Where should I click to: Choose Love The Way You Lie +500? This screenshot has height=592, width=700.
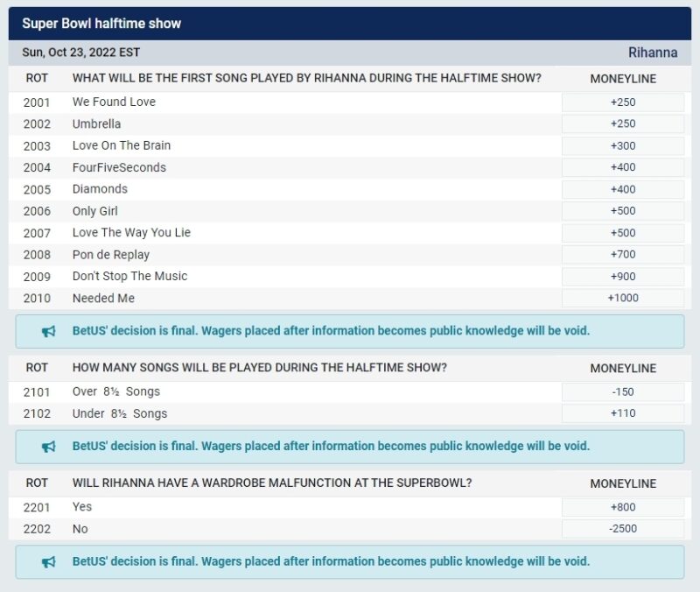click(x=623, y=233)
